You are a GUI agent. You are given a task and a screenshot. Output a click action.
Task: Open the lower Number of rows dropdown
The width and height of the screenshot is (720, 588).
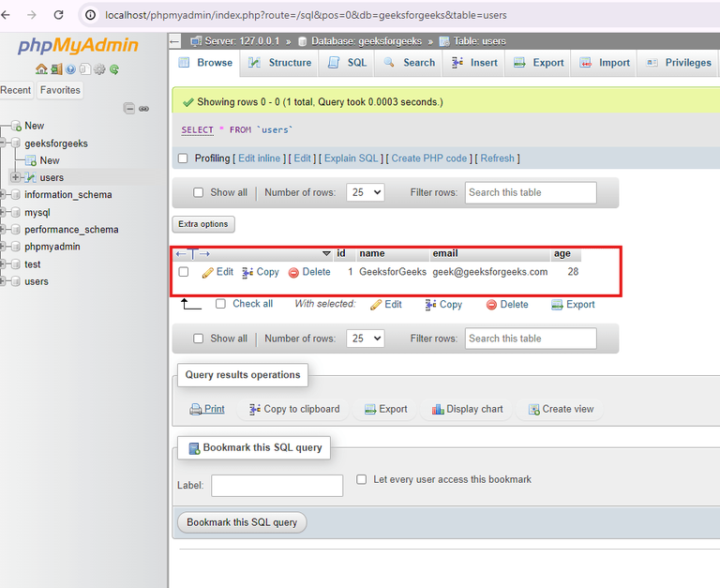[366, 339]
